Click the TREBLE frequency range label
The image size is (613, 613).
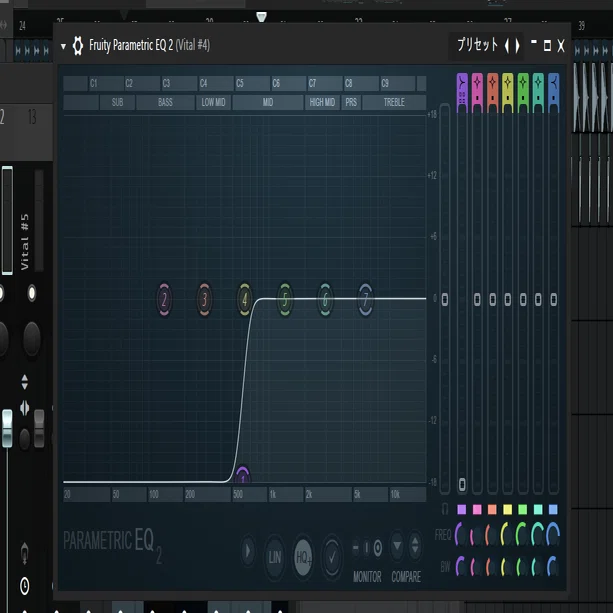tap(394, 102)
